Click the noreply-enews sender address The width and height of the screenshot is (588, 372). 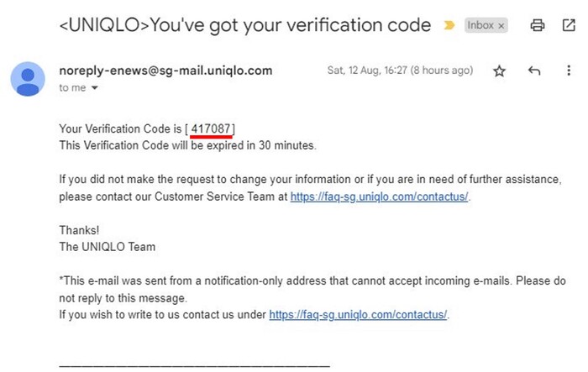point(165,71)
